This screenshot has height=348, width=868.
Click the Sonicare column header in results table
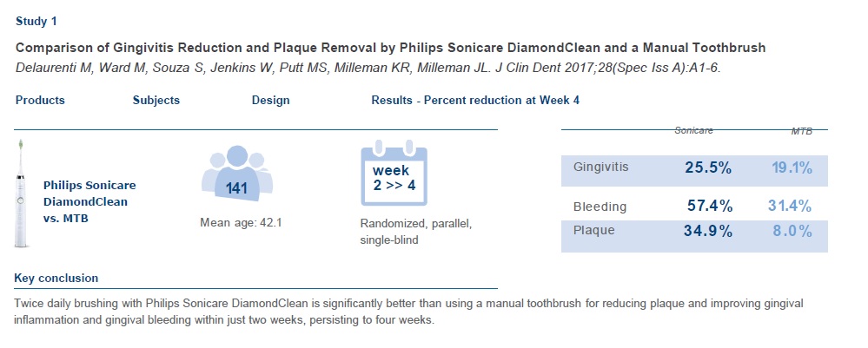[x=694, y=130]
